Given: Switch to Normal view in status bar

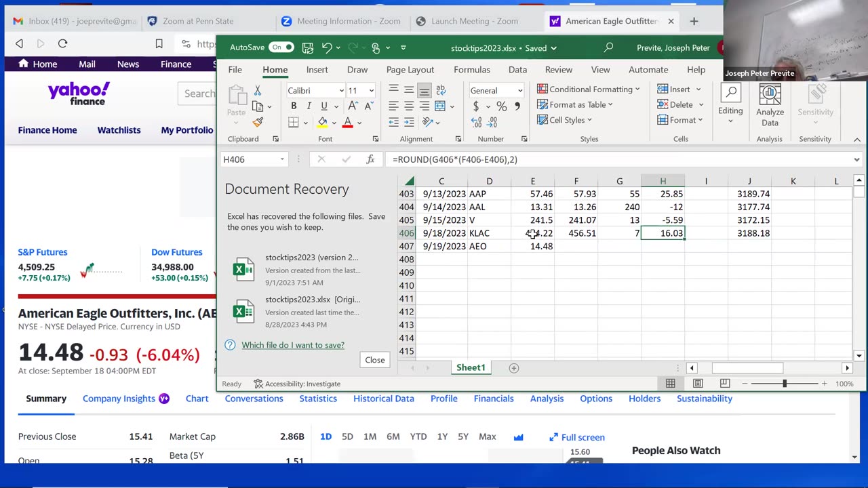Looking at the screenshot, I should point(670,384).
